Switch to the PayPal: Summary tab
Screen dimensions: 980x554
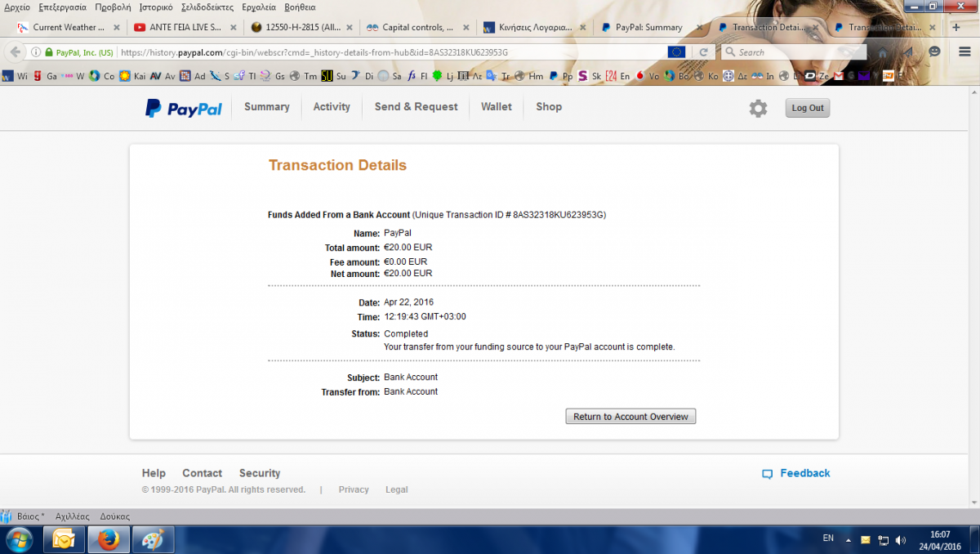coord(649,27)
